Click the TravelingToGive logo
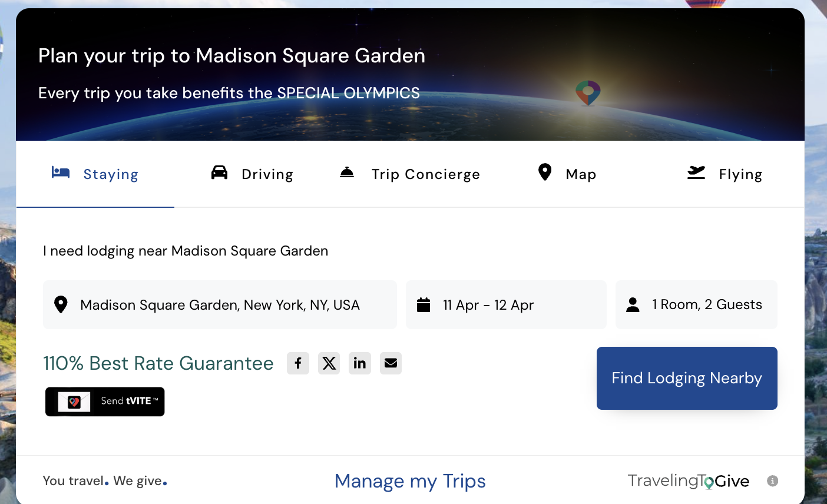The width and height of the screenshot is (827, 504). 688,481
